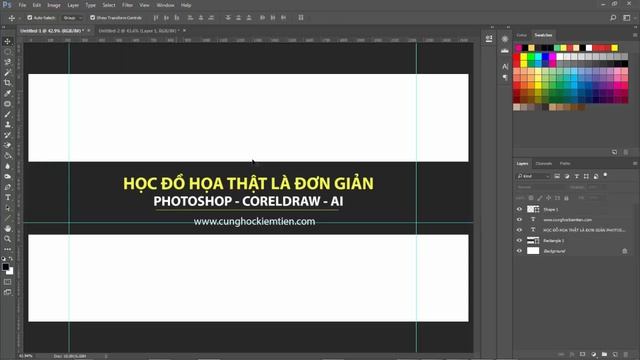Switch to the Paths tab
640x360 pixels.
(x=565, y=163)
